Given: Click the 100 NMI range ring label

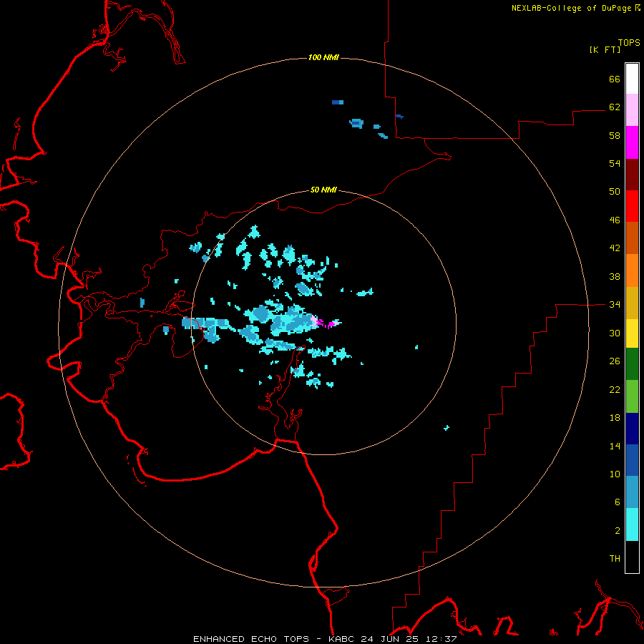Looking at the screenshot, I should (x=323, y=57).
